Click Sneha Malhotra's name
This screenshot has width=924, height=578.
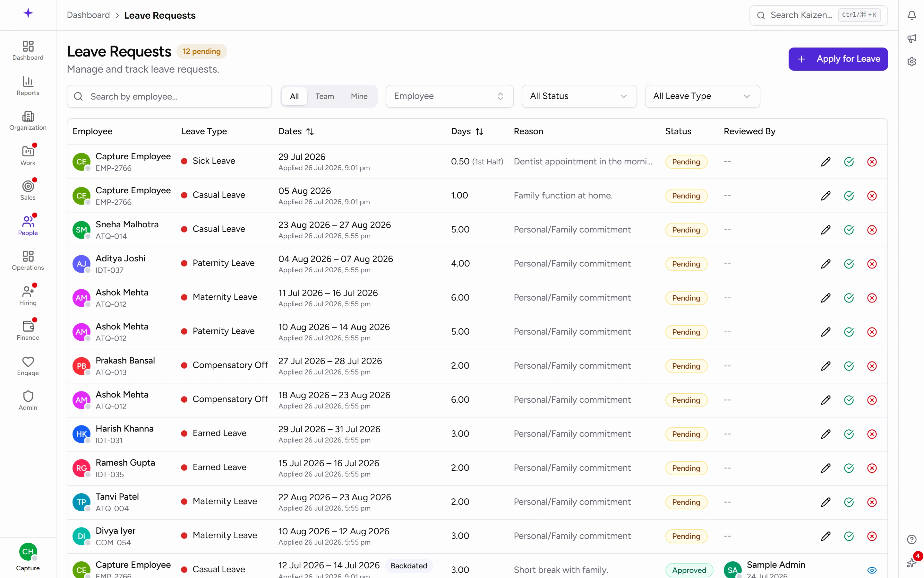[127, 224]
